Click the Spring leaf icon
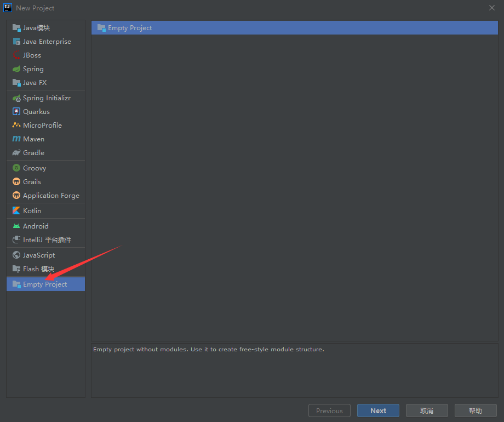Viewport: 504px width, 422px height. point(16,69)
